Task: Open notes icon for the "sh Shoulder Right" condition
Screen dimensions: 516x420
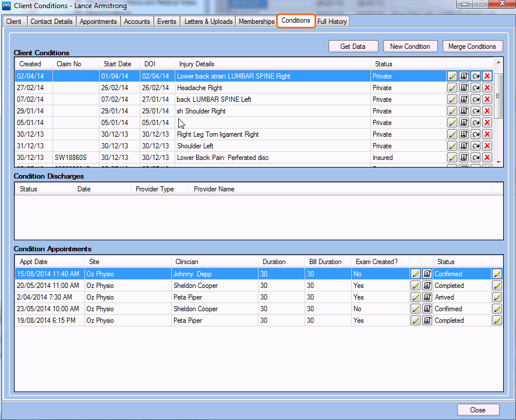Action: tap(464, 111)
